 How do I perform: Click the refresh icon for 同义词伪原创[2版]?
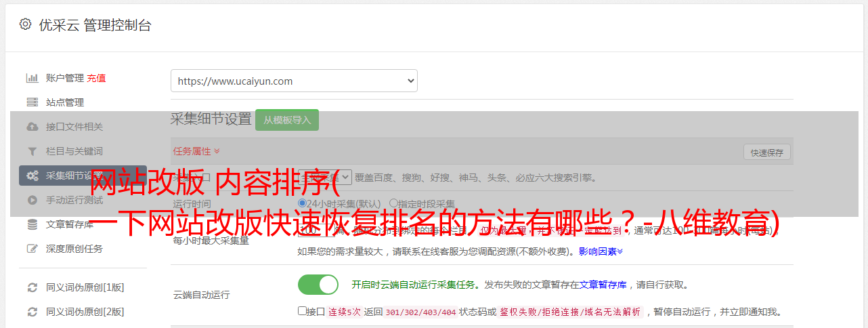pyautogui.click(x=32, y=312)
